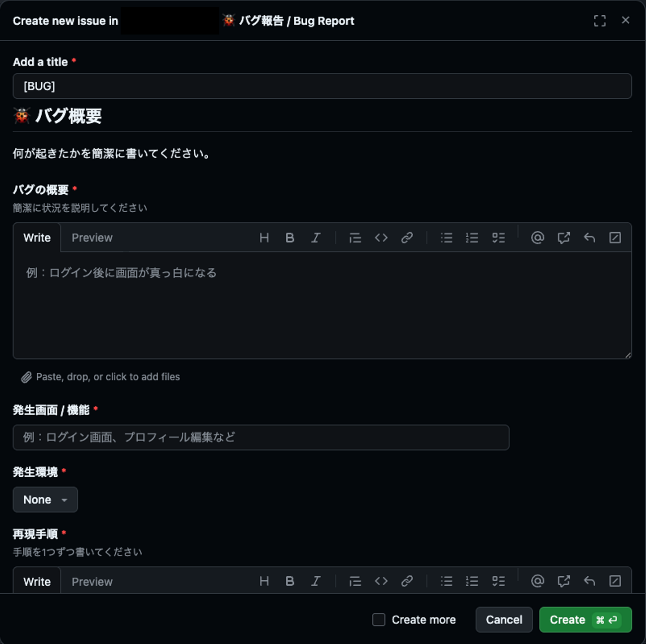Select the Write tab in the 再現手順 editor
The width and height of the screenshot is (646, 644).
tap(37, 582)
